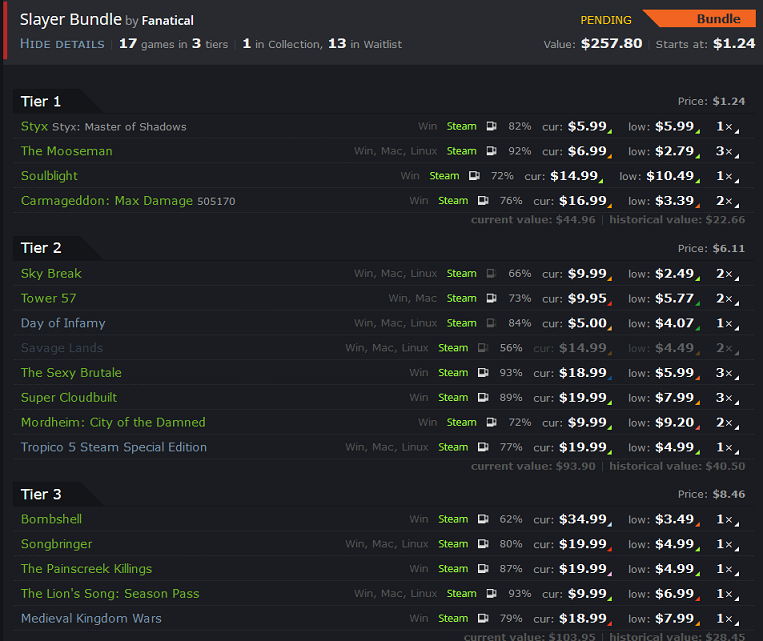Open the Styx game page

(x=34, y=127)
